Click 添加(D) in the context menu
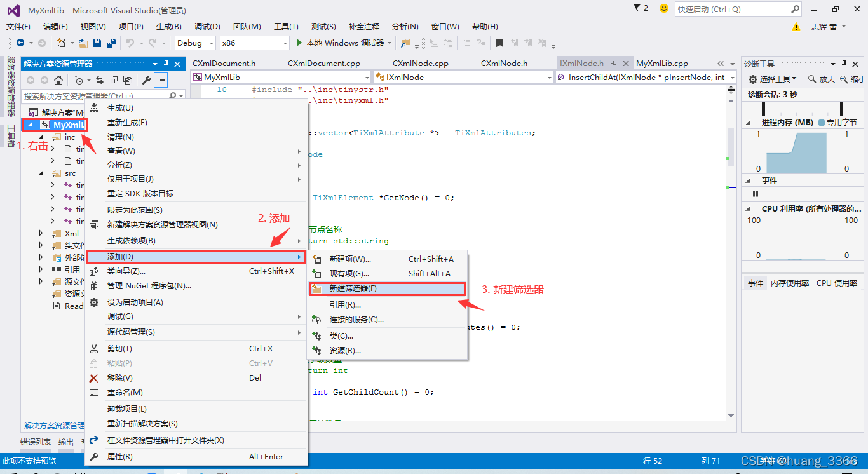The height and width of the screenshot is (474, 868). (196, 256)
